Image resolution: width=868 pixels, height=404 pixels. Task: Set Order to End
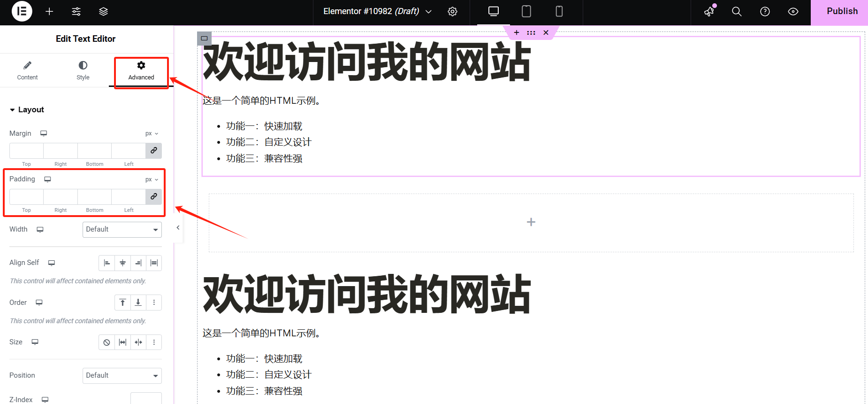point(138,303)
